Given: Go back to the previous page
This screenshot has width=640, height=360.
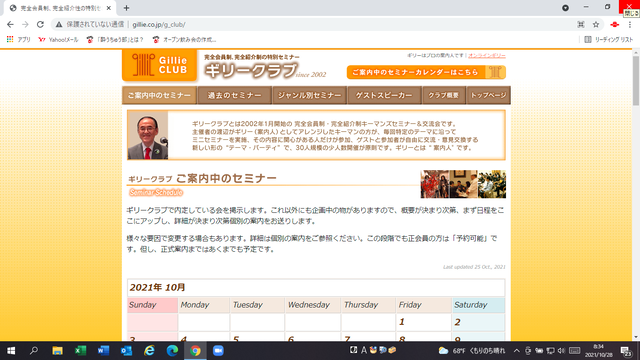Looking at the screenshot, I should (10, 24).
